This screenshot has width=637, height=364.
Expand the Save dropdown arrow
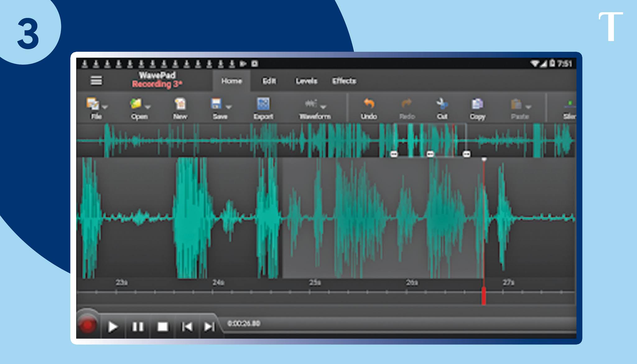(x=229, y=107)
